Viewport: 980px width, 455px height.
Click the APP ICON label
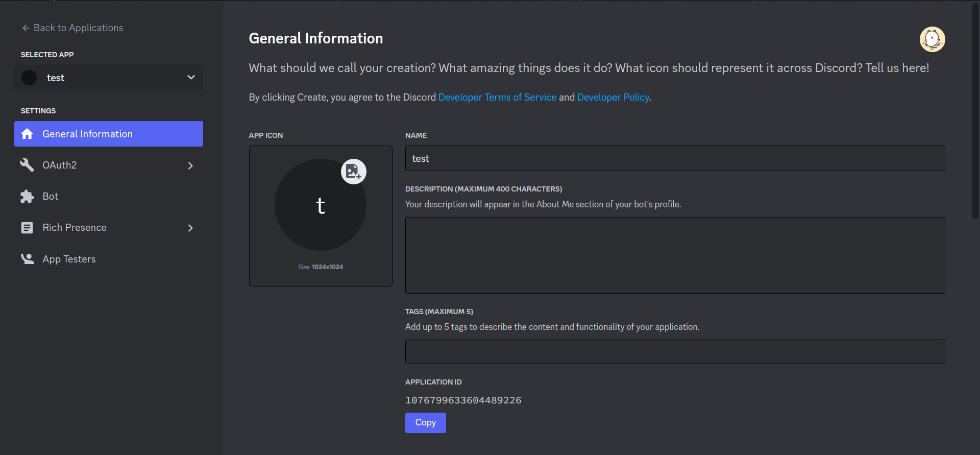pyautogui.click(x=266, y=135)
